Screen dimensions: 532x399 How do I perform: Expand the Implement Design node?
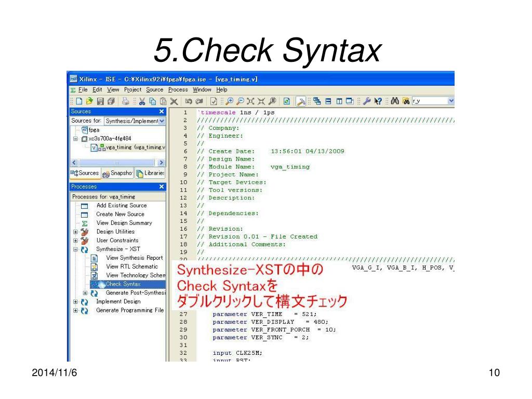[75, 302]
